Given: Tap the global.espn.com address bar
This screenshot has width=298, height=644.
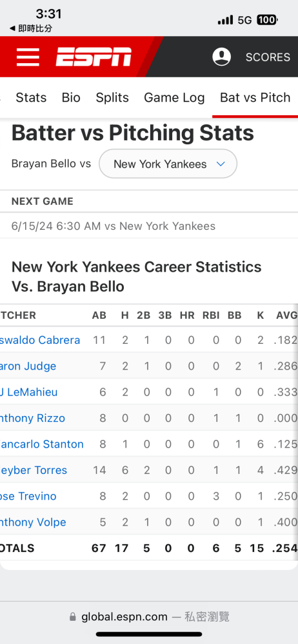Looking at the screenshot, I should coord(149,617).
